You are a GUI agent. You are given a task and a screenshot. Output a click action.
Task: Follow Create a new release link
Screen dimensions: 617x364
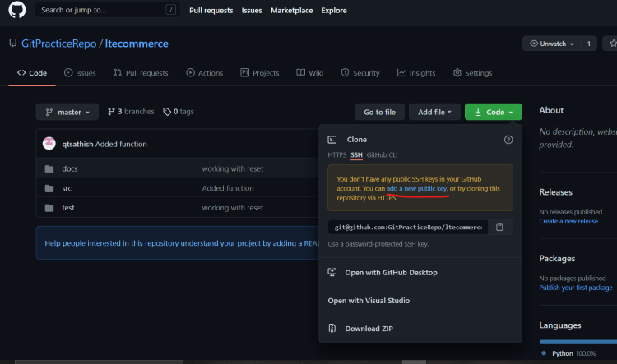click(568, 221)
